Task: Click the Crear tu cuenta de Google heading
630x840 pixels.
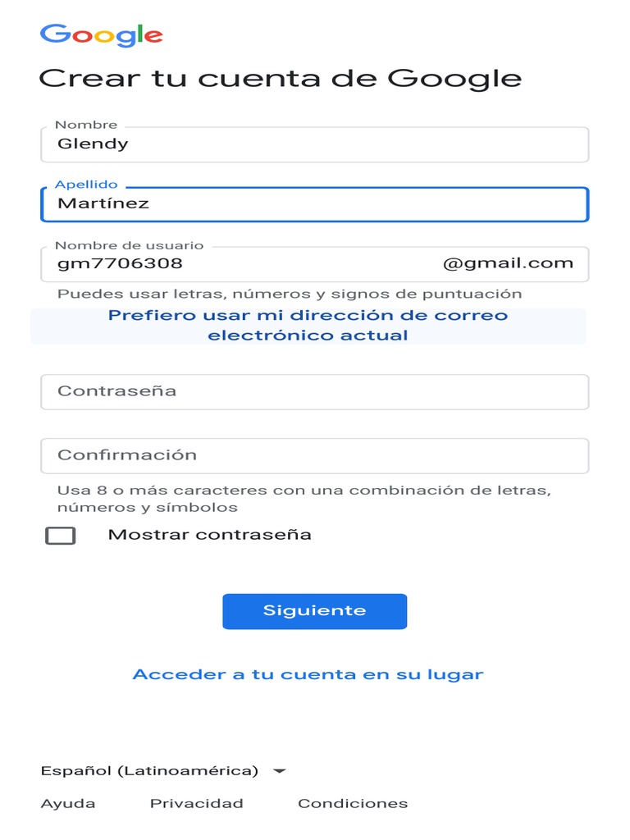Action: click(x=281, y=79)
